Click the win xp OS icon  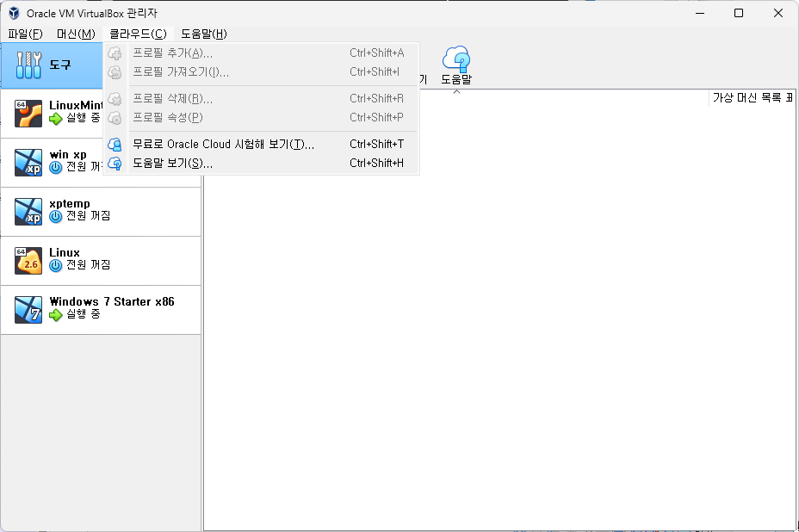tap(28, 163)
